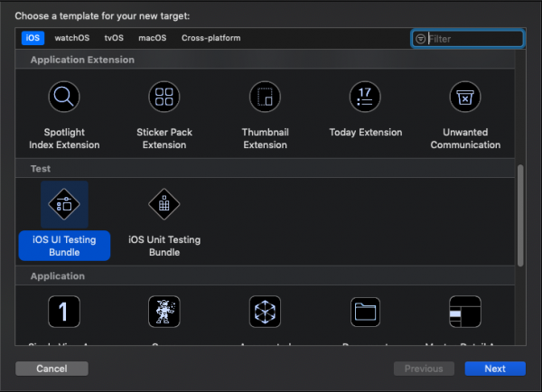Switch to the iOS platform tab
The width and height of the screenshot is (542, 392).
(x=33, y=39)
